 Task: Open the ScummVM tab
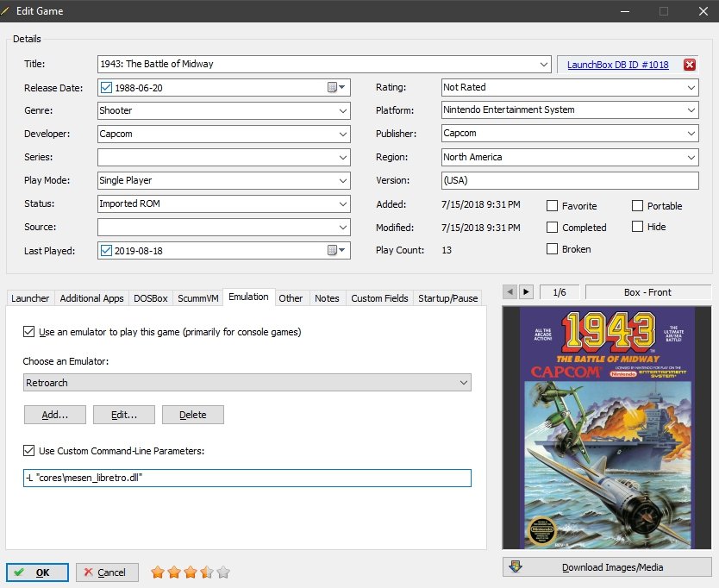(198, 298)
